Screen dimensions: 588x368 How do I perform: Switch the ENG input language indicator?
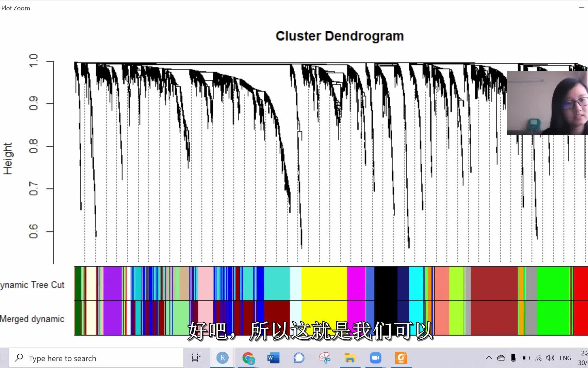(x=566, y=358)
